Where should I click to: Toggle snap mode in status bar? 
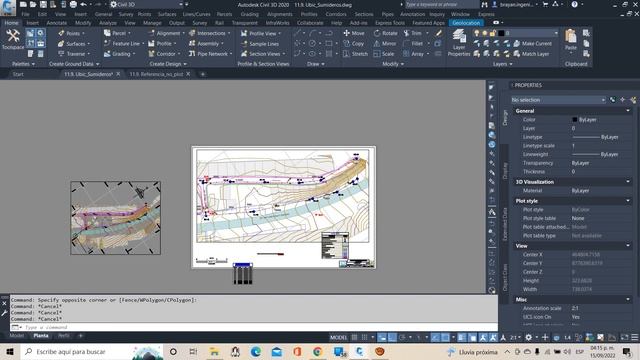coord(364,337)
